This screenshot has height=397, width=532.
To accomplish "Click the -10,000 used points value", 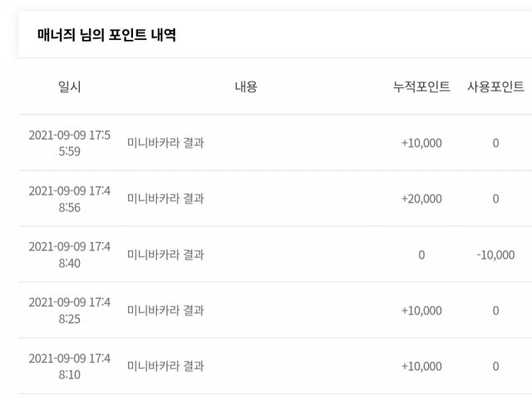I will (x=495, y=255).
